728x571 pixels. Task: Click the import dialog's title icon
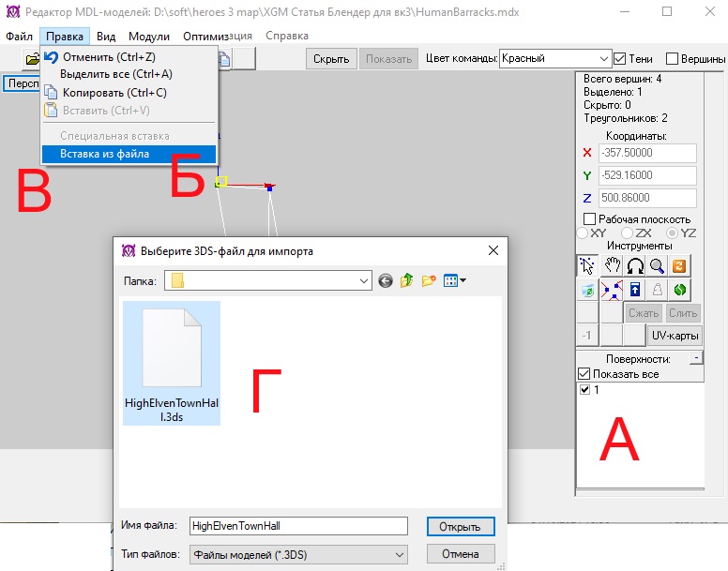[129, 251]
